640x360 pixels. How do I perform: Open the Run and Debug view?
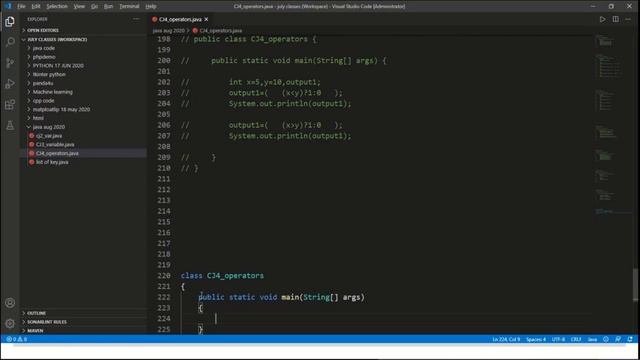pyautogui.click(x=10, y=84)
